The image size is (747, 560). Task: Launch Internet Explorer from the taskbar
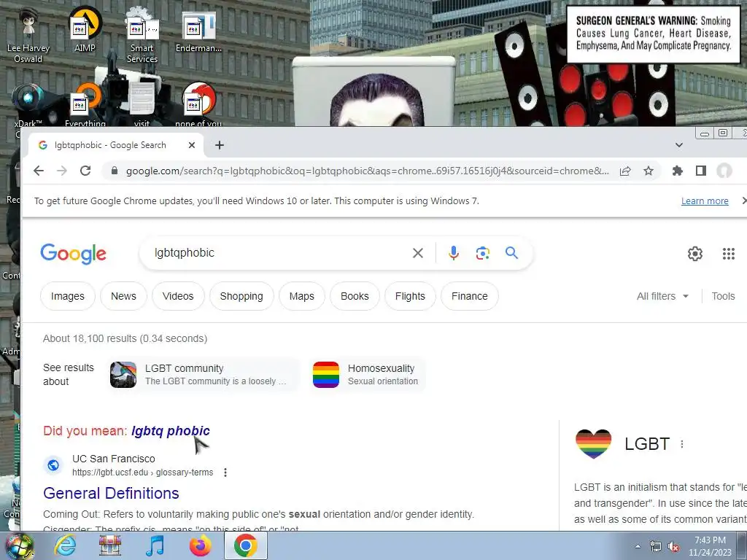coord(65,545)
